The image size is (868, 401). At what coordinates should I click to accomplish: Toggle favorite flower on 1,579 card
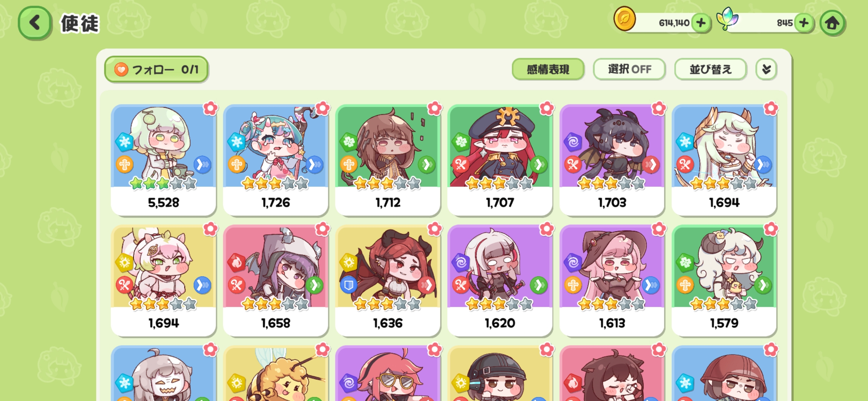point(771,229)
